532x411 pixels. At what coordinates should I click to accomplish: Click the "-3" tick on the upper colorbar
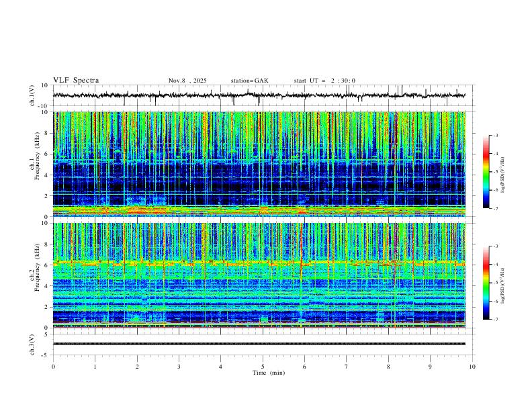[x=496, y=135]
